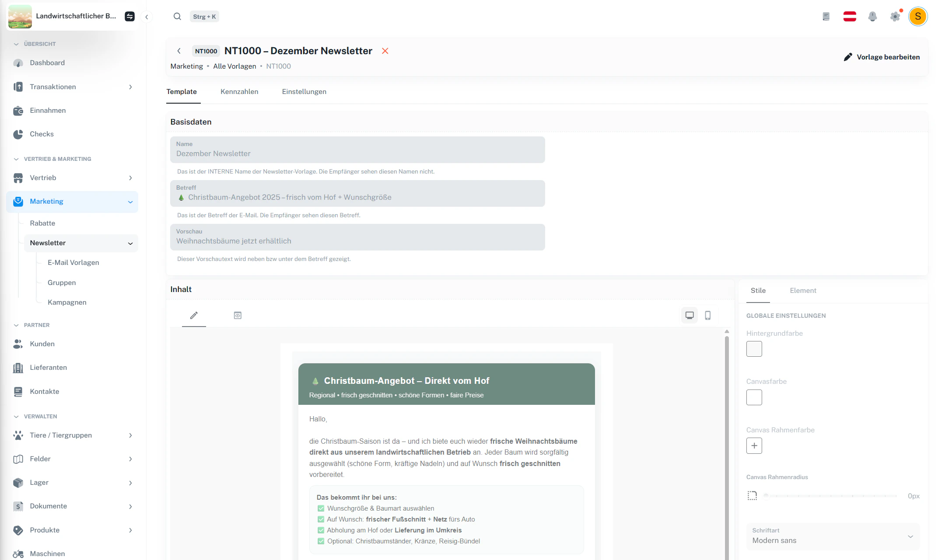Viewport: 945px width, 560px height.
Task: Open the notifications bell
Action: point(872,17)
